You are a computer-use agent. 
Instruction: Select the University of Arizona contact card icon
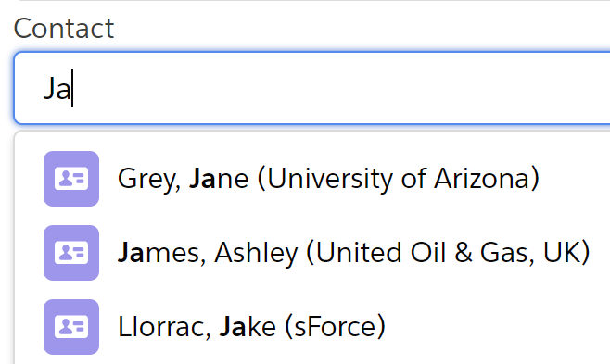(71, 179)
